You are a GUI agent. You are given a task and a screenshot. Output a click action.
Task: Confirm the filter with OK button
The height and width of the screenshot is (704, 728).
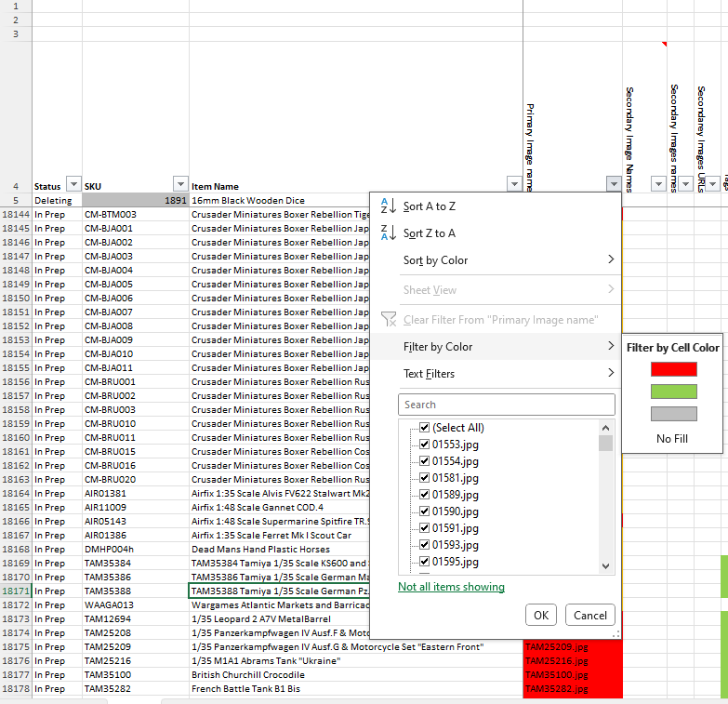[x=541, y=615]
